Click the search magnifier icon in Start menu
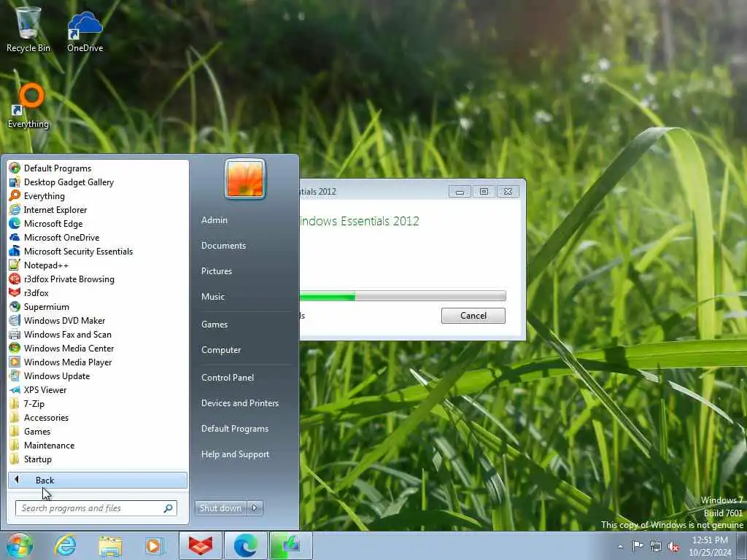747x560 pixels. pos(169,508)
